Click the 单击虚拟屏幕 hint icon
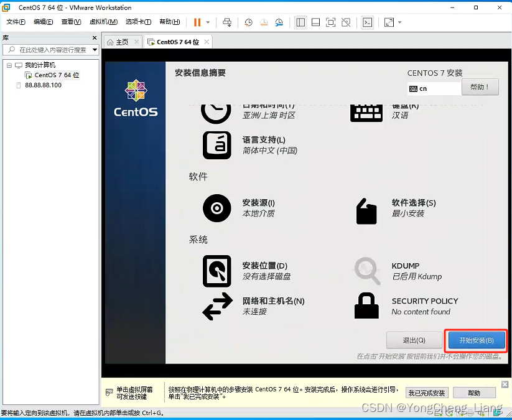This screenshot has height=420, width=512. click(x=109, y=392)
